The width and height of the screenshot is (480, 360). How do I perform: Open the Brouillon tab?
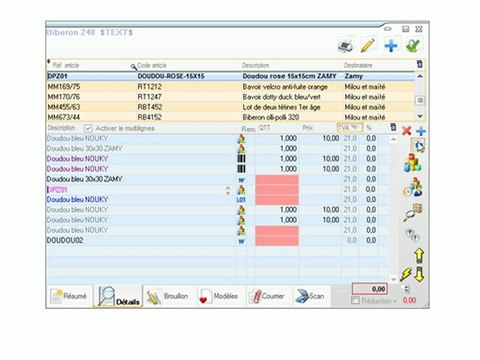170,296
